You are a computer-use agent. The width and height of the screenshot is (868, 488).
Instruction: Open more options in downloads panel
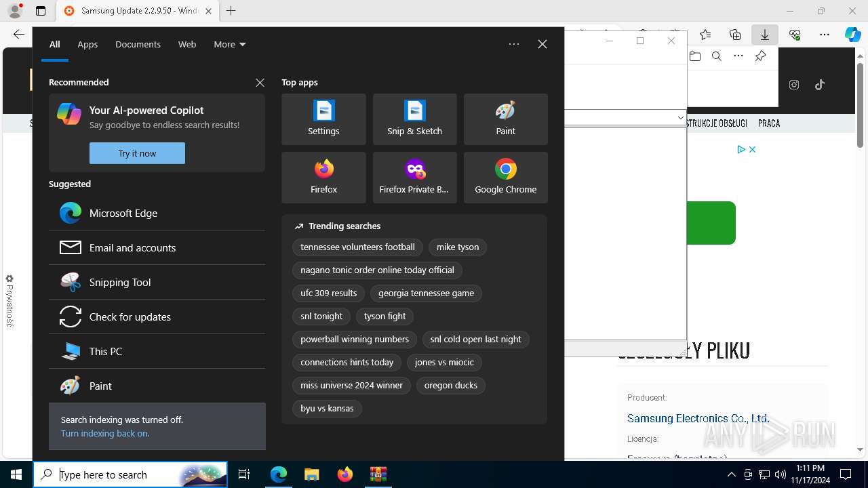pyautogui.click(x=738, y=56)
